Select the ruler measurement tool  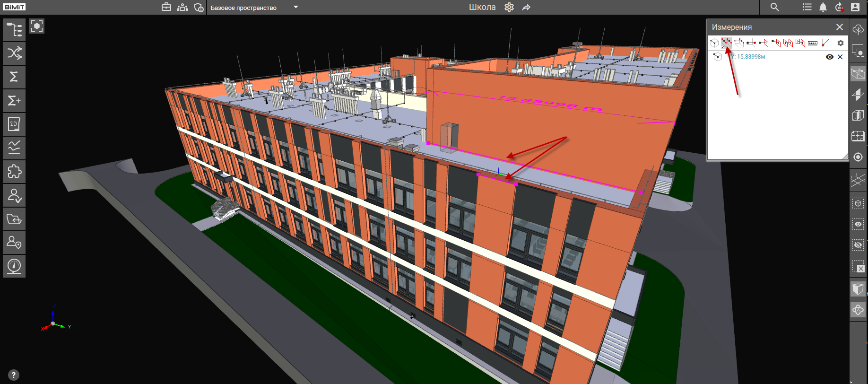click(813, 43)
